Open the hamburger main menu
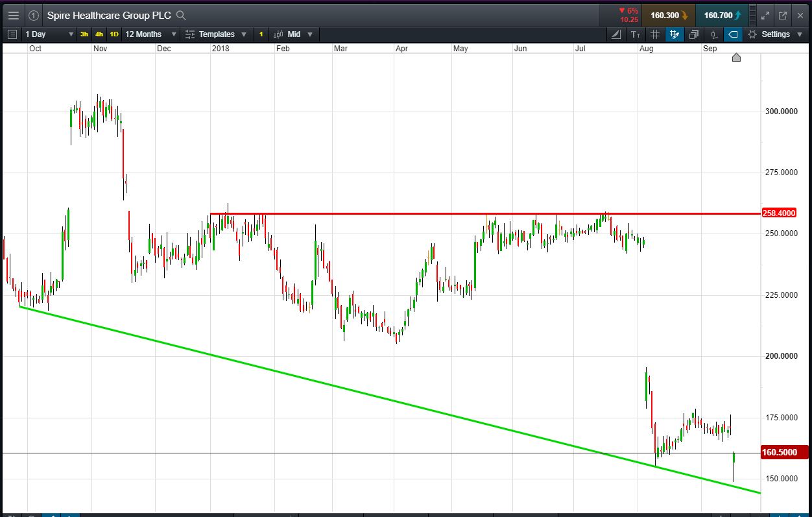 pyautogui.click(x=14, y=16)
